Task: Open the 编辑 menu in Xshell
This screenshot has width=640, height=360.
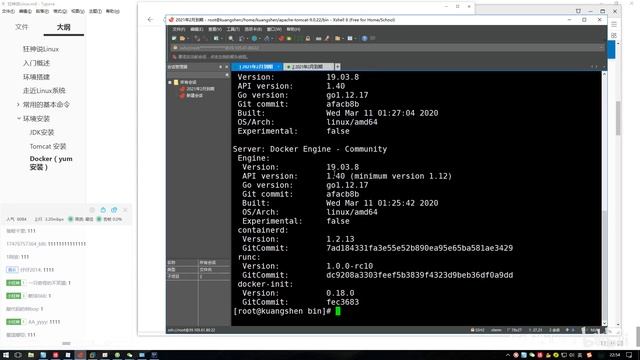Action: click(197, 29)
